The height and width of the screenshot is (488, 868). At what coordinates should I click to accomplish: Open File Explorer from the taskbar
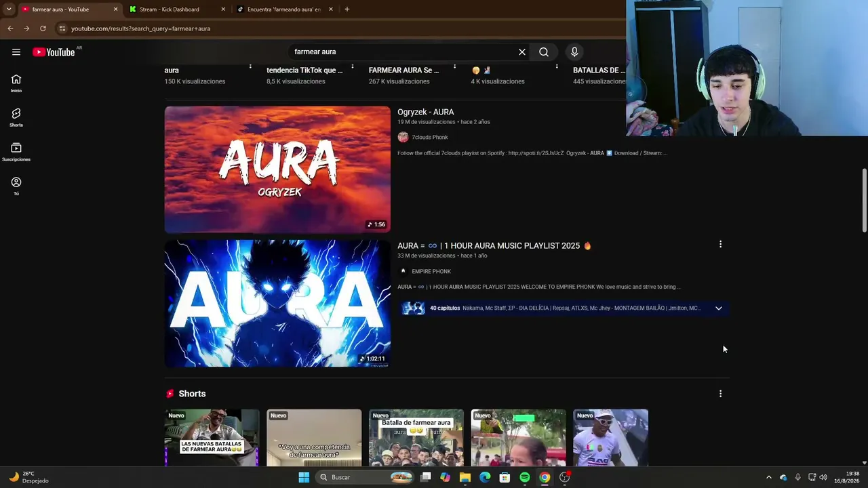[465, 477]
